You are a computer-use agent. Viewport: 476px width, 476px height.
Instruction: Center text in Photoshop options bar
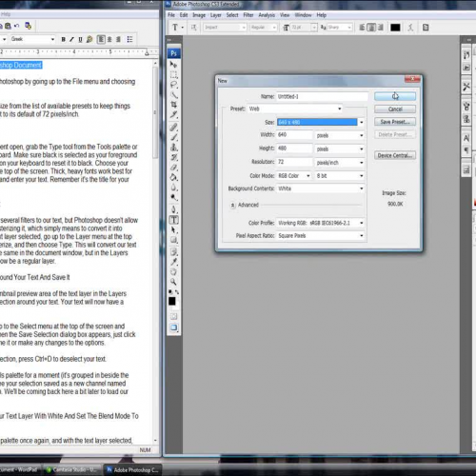coord(371,28)
